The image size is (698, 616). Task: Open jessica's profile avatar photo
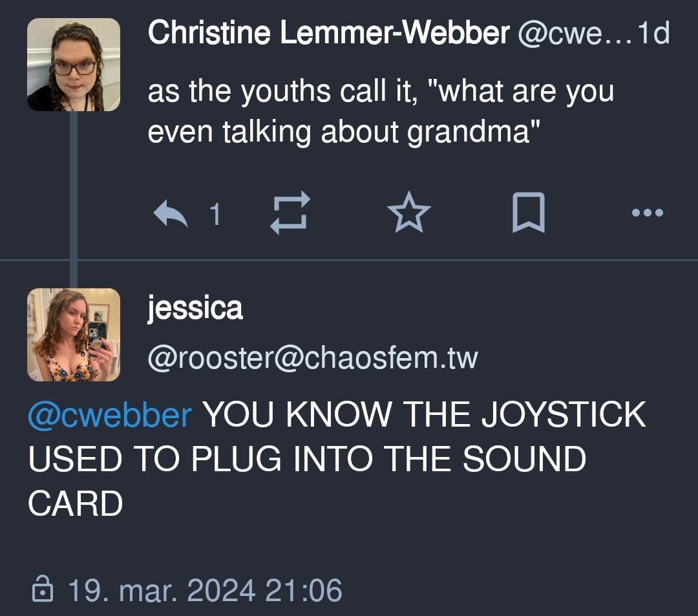pos(74,334)
